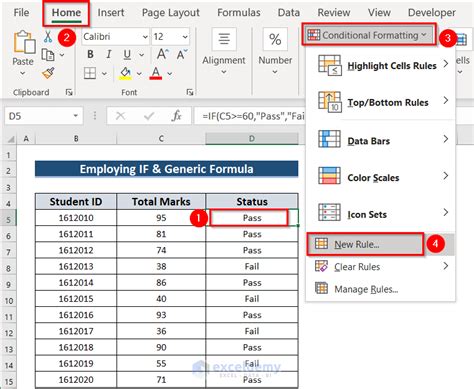
Task: Open the font name Calibri dropdown
Action: click(x=145, y=37)
